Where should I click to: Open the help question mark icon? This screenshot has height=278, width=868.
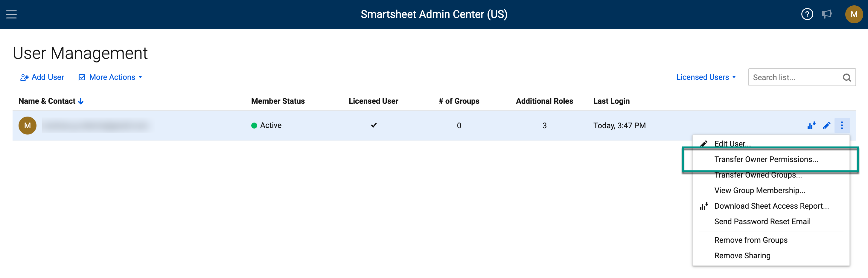pos(807,14)
